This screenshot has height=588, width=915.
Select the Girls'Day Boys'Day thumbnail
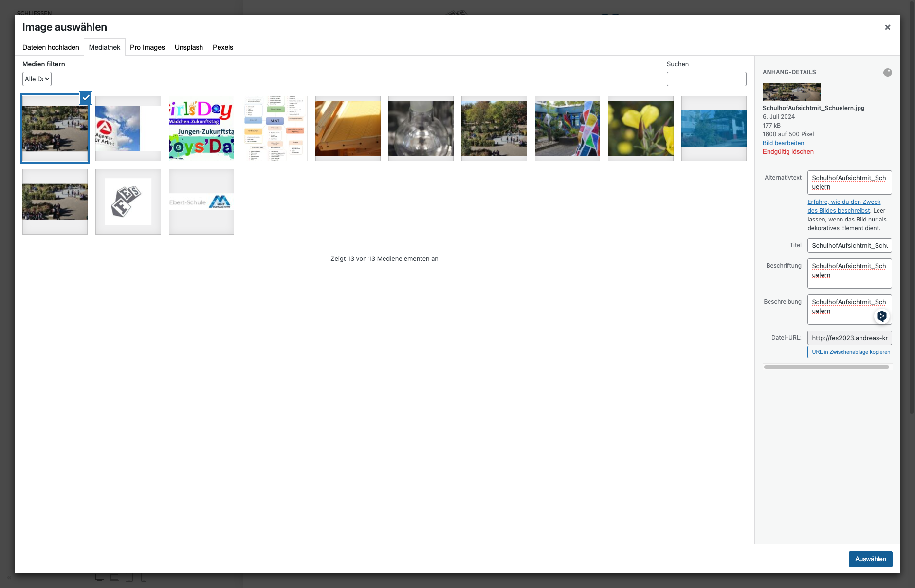coord(201,129)
